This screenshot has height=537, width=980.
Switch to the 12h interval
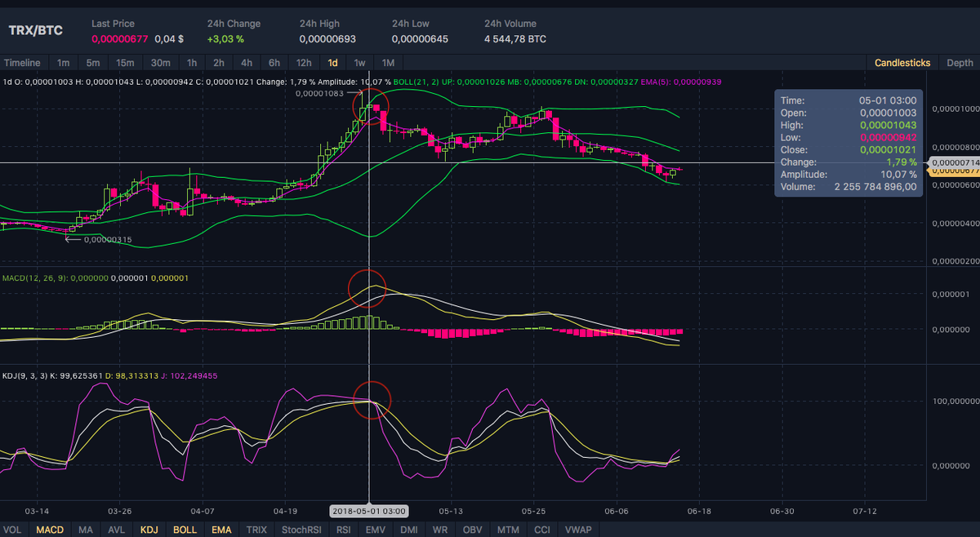coord(304,63)
